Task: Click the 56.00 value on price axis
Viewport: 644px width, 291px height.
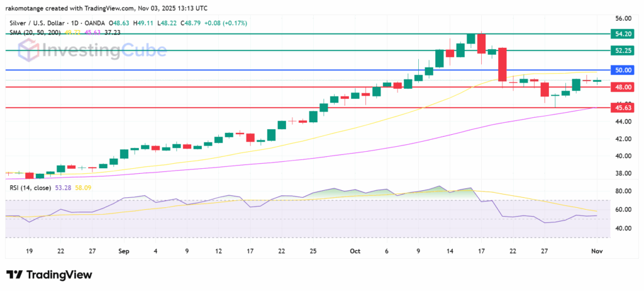Action: [623, 19]
